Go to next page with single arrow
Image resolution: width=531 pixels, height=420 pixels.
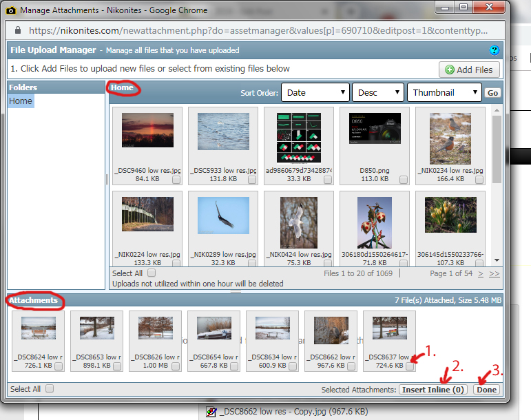(x=479, y=273)
